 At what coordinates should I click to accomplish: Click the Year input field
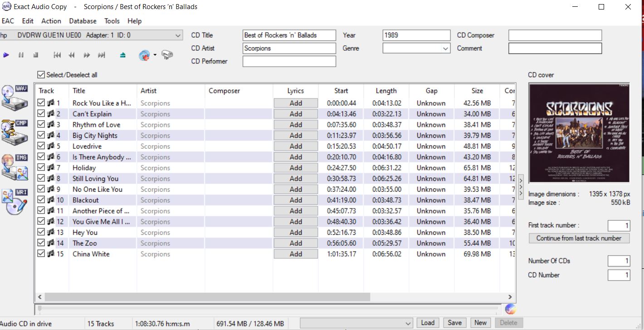[416, 35]
